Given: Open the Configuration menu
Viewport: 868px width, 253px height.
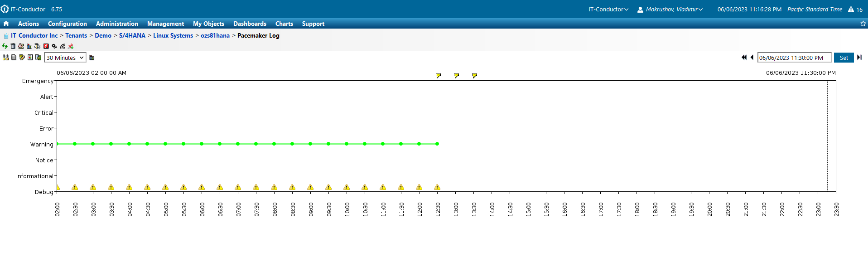Looking at the screenshot, I should [67, 24].
